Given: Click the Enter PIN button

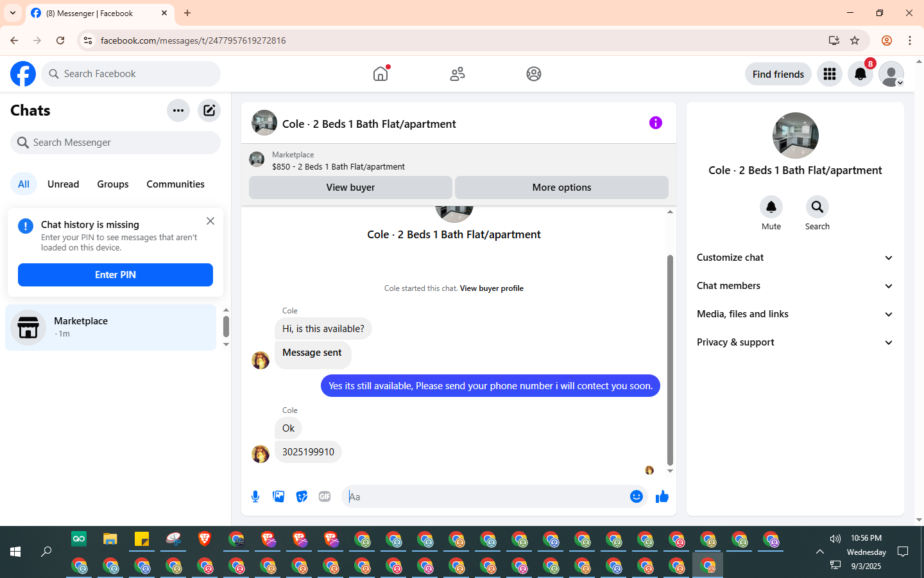Looking at the screenshot, I should click(116, 275).
